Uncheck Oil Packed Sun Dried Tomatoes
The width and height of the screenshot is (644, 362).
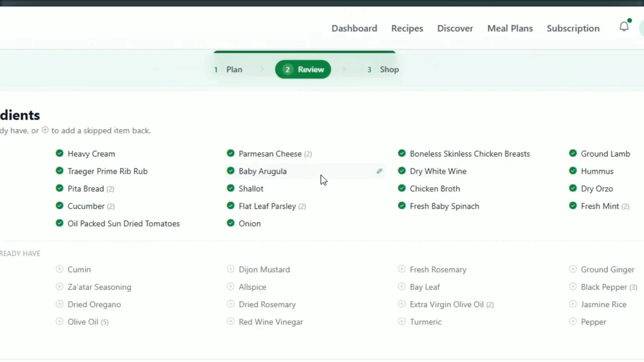coord(59,223)
